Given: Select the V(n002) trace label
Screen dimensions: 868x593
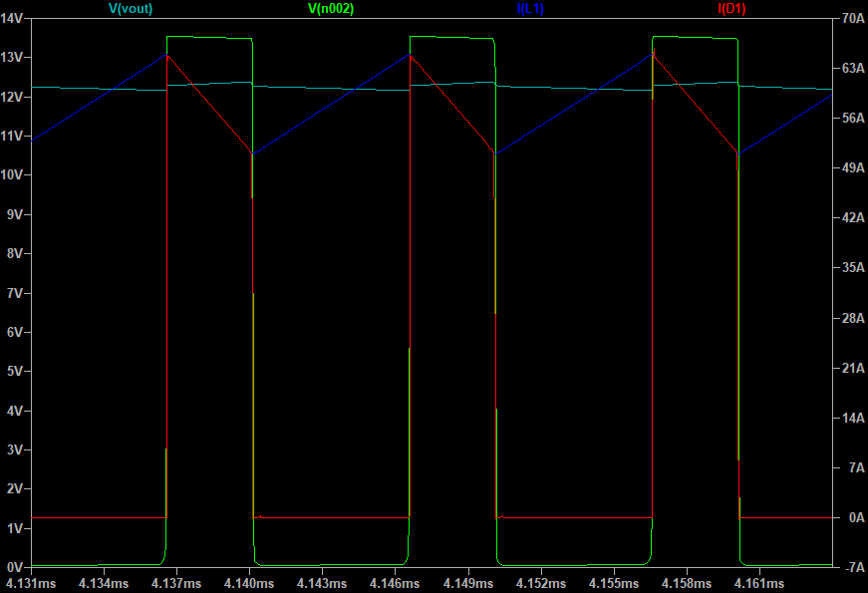Looking at the screenshot, I should pos(329,10).
